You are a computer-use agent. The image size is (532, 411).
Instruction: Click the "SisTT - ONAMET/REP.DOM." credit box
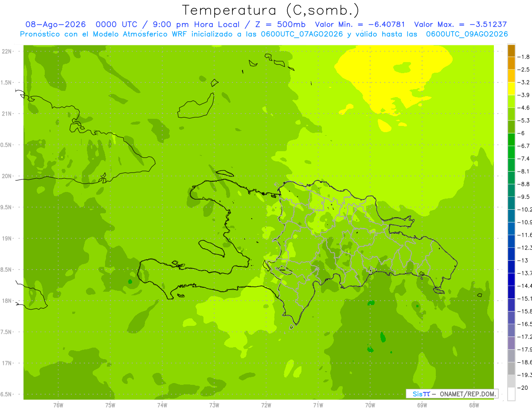(x=452, y=394)
